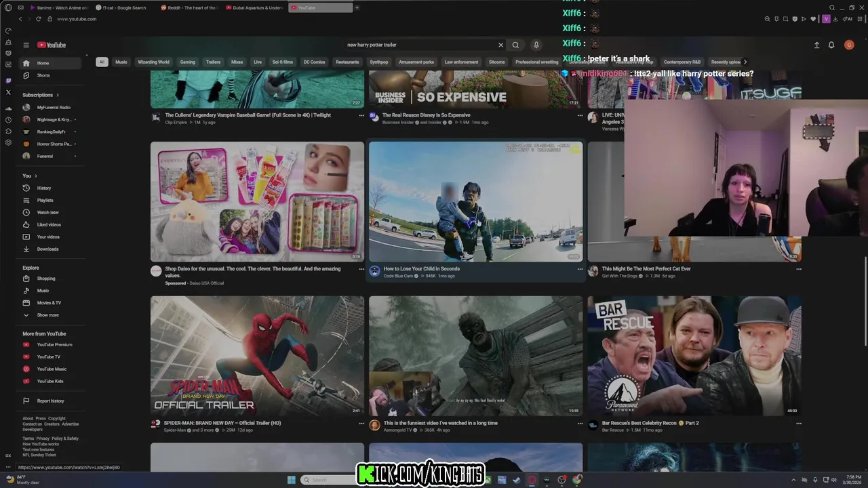Open the YouTube create upload icon

(816, 45)
